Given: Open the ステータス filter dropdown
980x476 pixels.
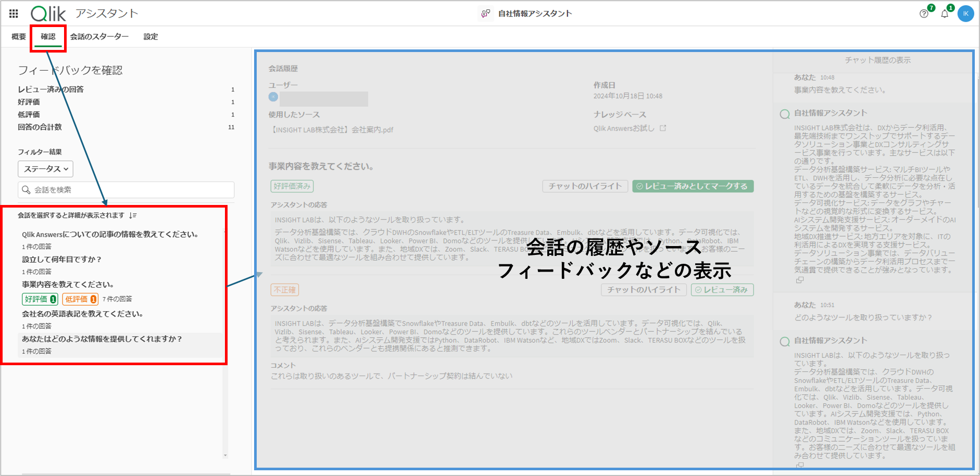Looking at the screenshot, I should [45, 169].
